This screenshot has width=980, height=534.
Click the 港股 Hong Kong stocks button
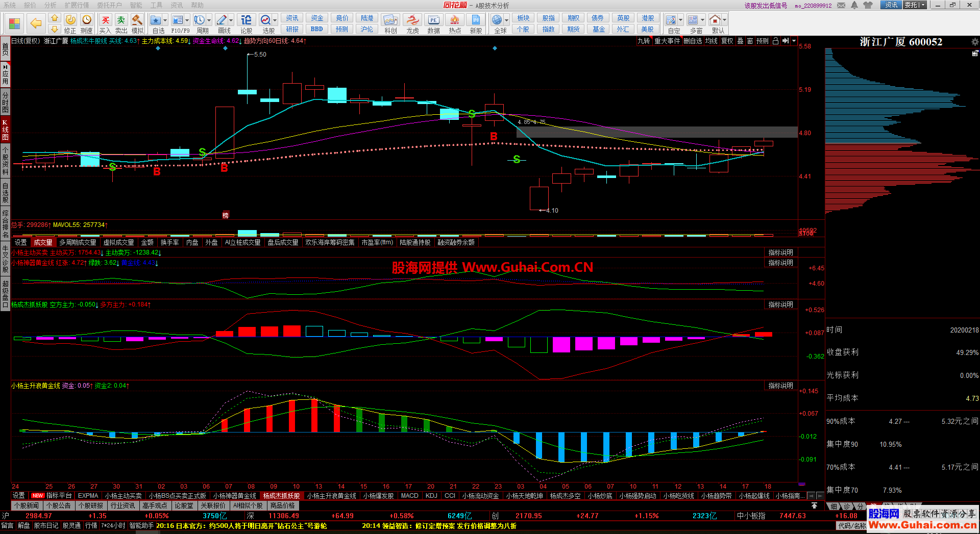tap(648, 18)
